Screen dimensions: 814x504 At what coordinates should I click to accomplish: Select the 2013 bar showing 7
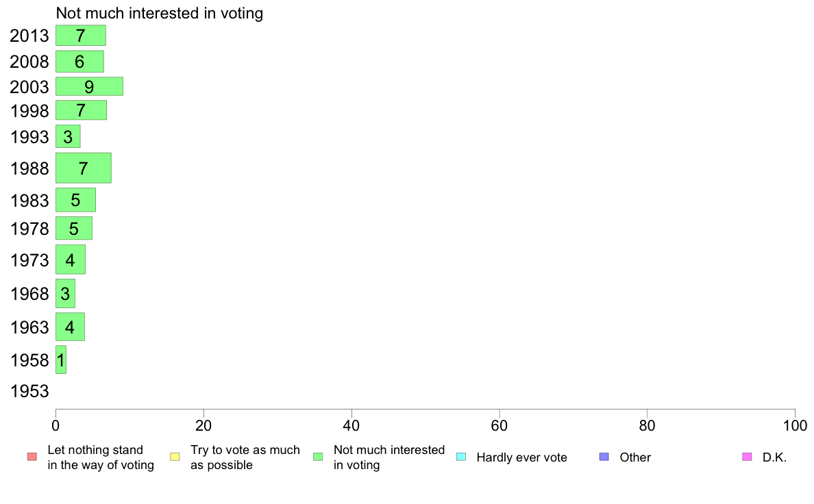click(x=80, y=36)
